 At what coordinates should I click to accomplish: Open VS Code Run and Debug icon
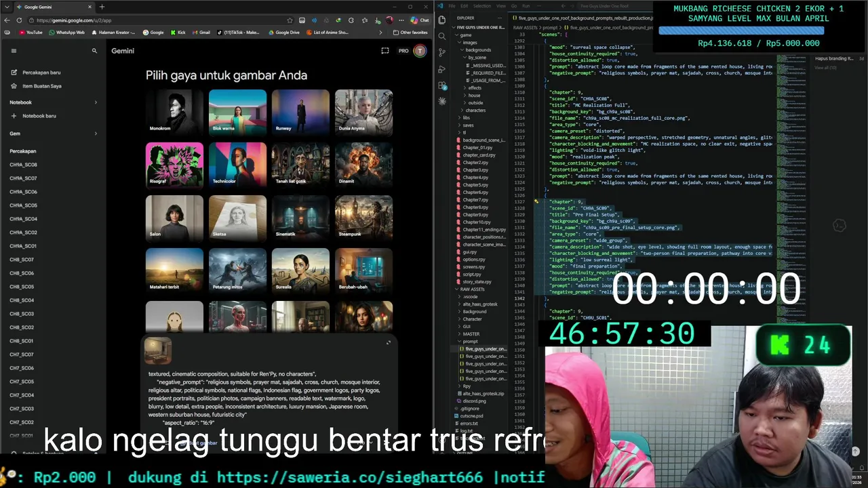(x=442, y=69)
